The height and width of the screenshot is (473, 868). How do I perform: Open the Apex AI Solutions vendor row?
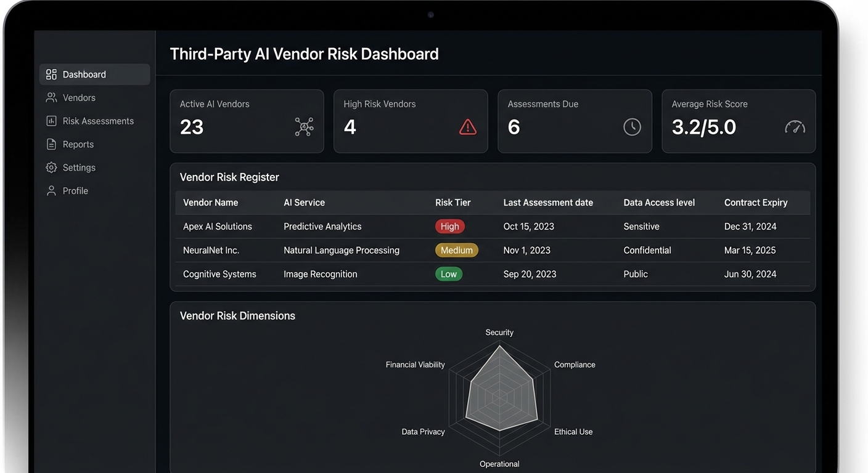tap(217, 226)
